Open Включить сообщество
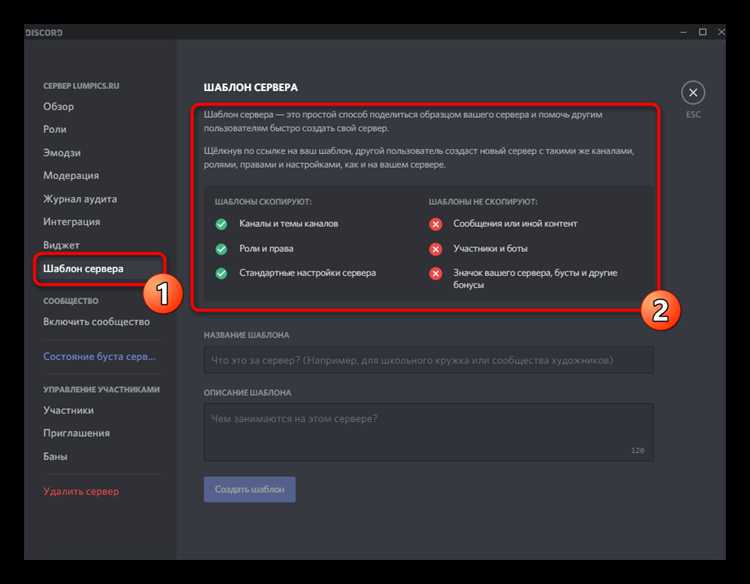The width and height of the screenshot is (750, 584). [96, 322]
